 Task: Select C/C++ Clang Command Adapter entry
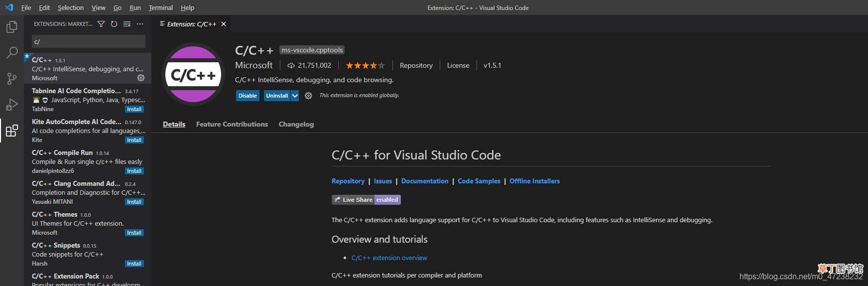tap(88, 192)
